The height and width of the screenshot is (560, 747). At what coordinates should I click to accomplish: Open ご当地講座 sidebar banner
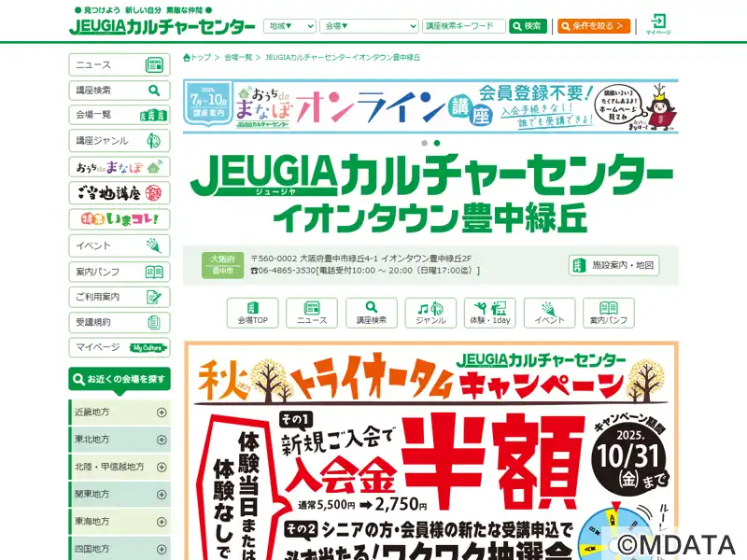120,193
